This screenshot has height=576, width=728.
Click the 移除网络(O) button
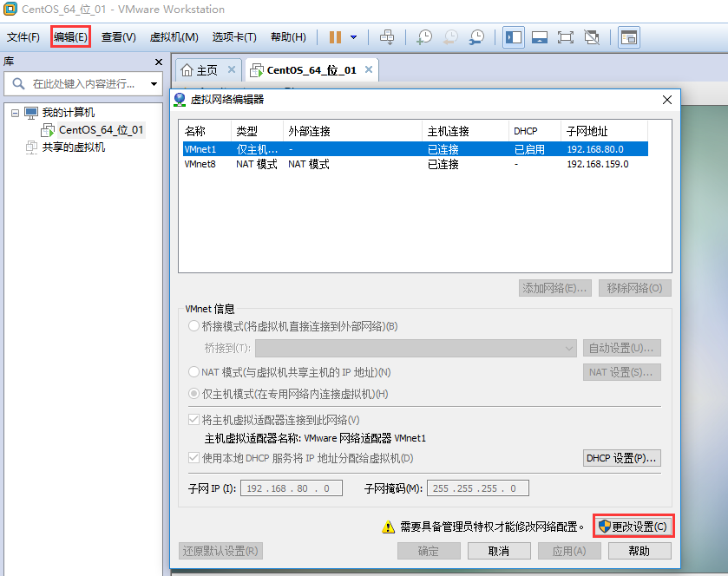(x=634, y=288)
